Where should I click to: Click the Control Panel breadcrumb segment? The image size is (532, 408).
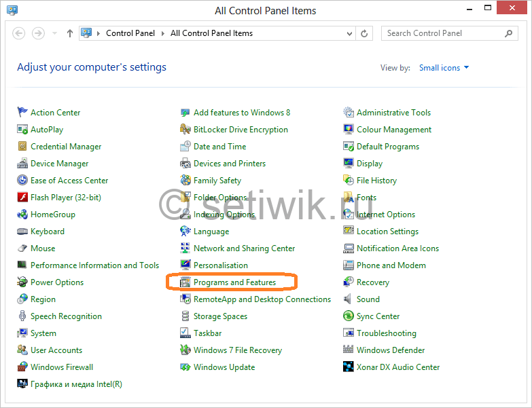(x=130, y=33)
